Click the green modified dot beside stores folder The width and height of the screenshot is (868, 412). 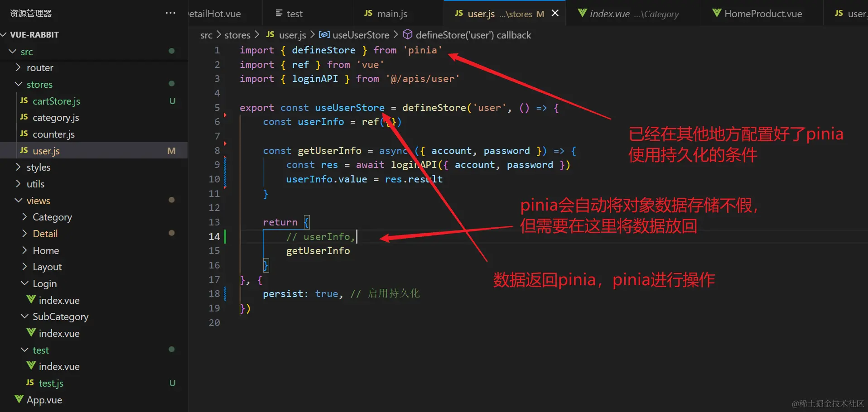(x=171, y=83)
